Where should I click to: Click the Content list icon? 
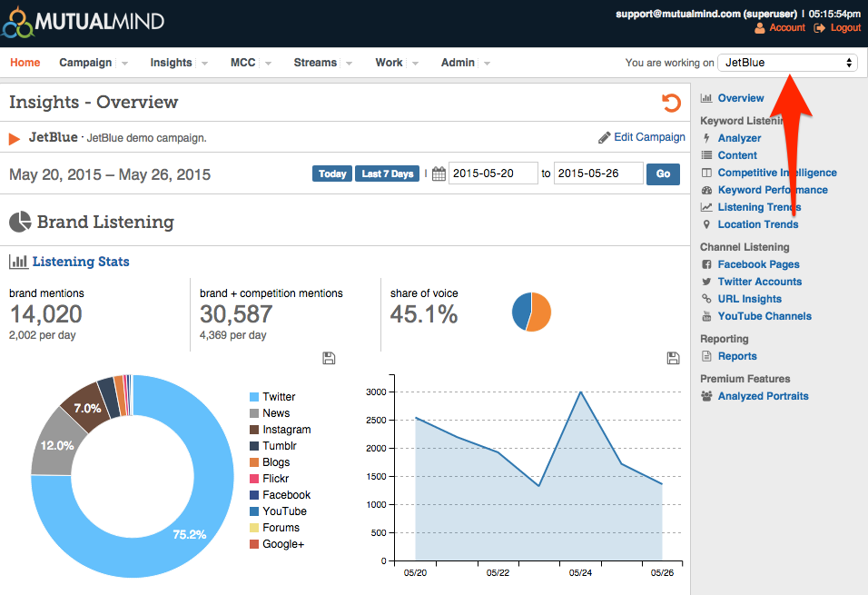point(706,155)
